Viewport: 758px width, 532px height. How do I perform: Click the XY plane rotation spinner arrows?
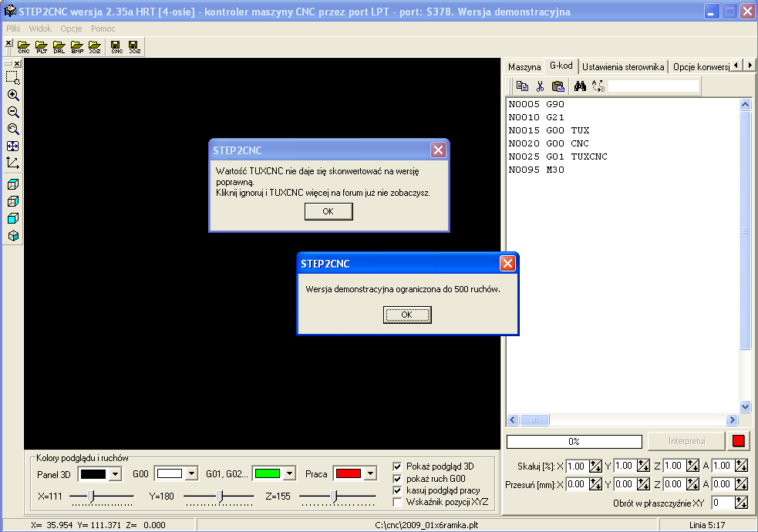pyautogui.click(x=742, y=503)
